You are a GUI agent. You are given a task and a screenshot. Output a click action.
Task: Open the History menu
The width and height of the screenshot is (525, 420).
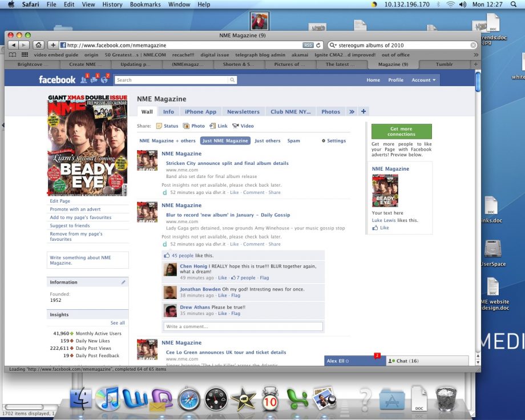click(x=112, y=5)
